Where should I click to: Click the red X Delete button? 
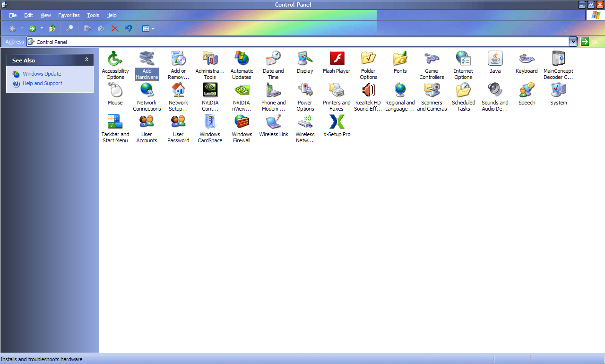pos(114,28)
